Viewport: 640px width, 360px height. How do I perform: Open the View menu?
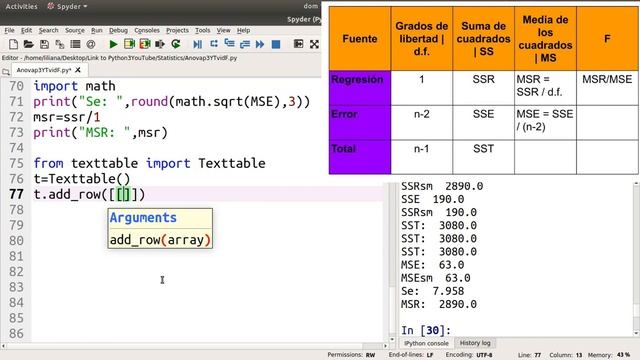223,30
